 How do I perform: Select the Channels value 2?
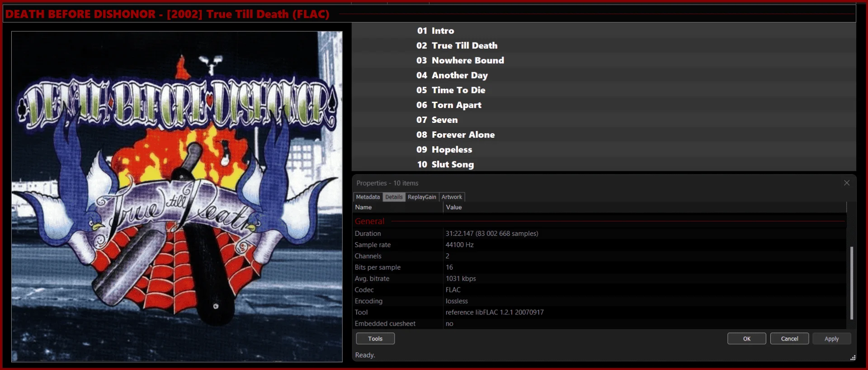(x=448, y=256)
